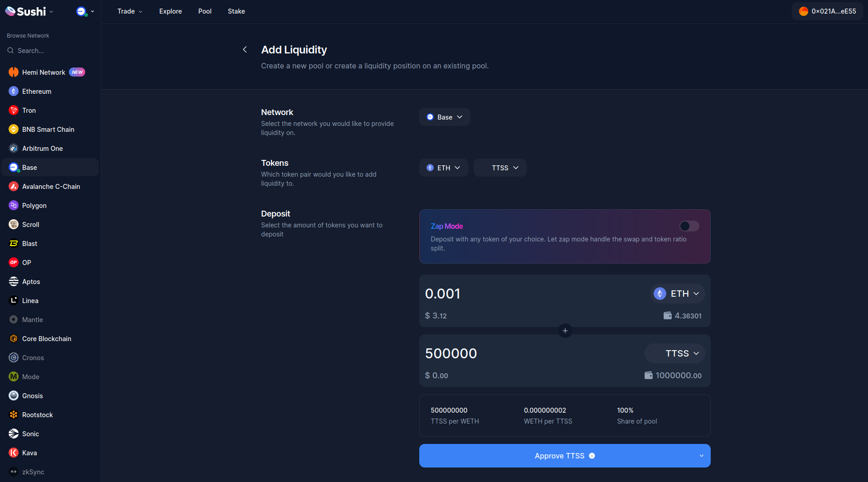Select the Gnosis network icon
Screen dimensions: 868x482
14,395
